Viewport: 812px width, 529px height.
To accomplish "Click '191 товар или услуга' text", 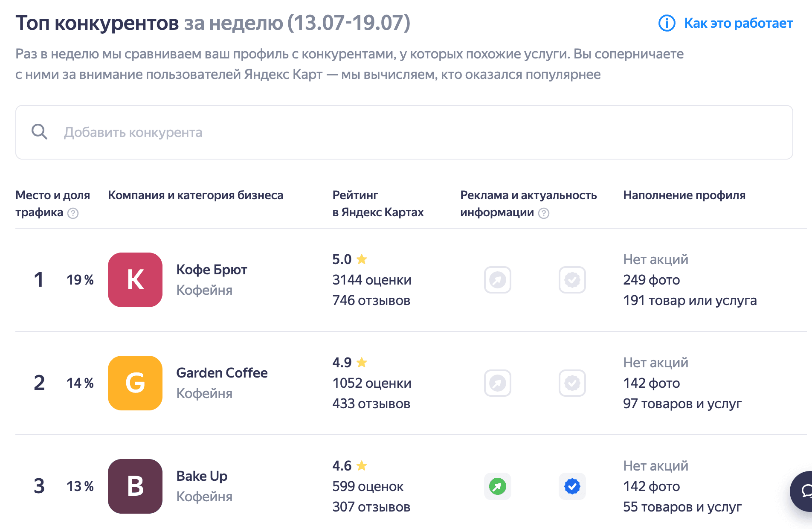I will coord(690,300).
